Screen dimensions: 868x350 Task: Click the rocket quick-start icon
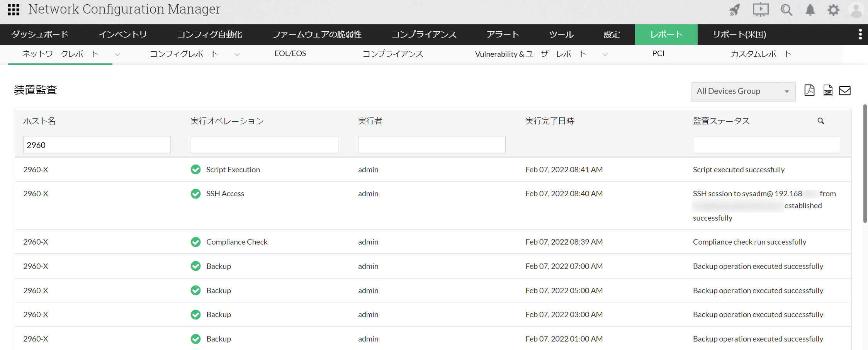pos(734,10)
